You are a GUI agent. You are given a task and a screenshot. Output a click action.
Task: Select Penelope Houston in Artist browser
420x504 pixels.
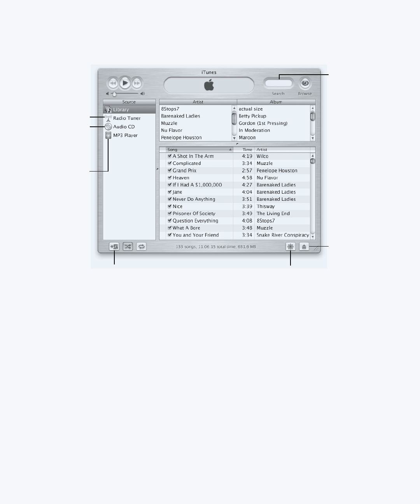point(196,137)
